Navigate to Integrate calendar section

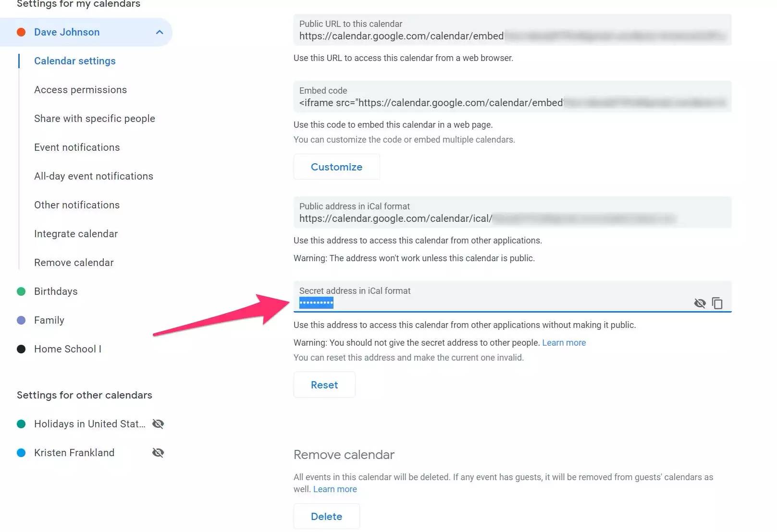coord(76,234)
